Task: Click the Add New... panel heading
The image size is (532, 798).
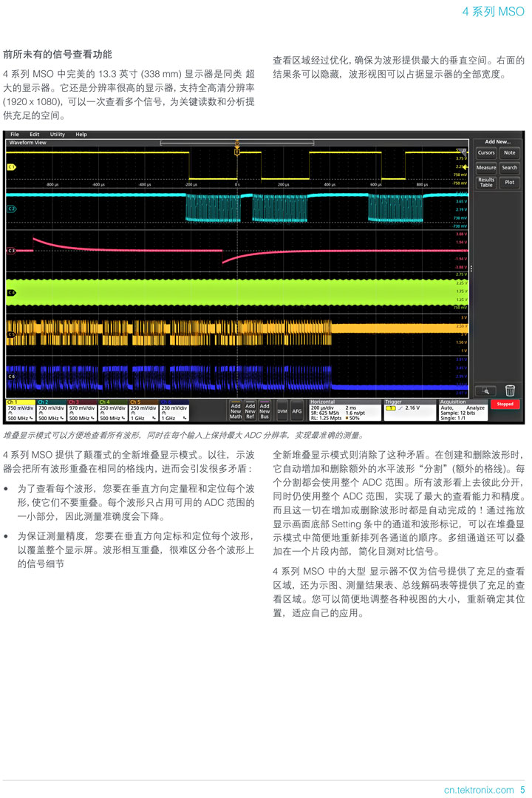Action: tap(497, 141)
